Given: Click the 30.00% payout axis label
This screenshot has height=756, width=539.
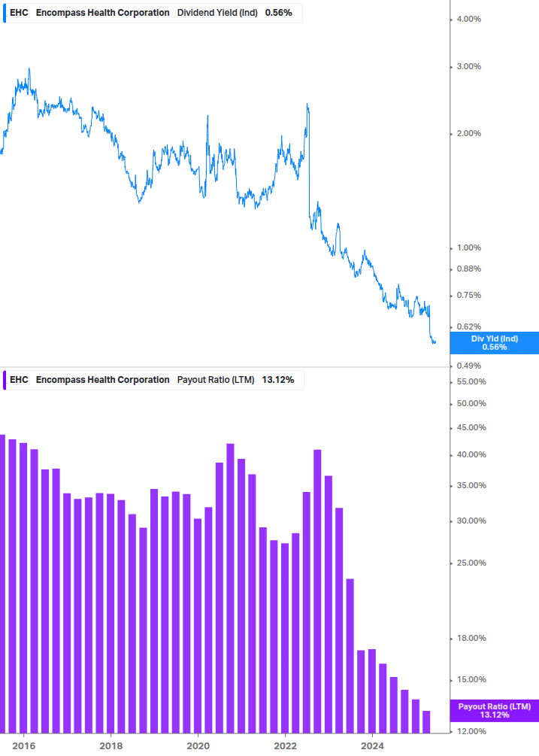Looking at the screenshot, I should click(471, 521).
